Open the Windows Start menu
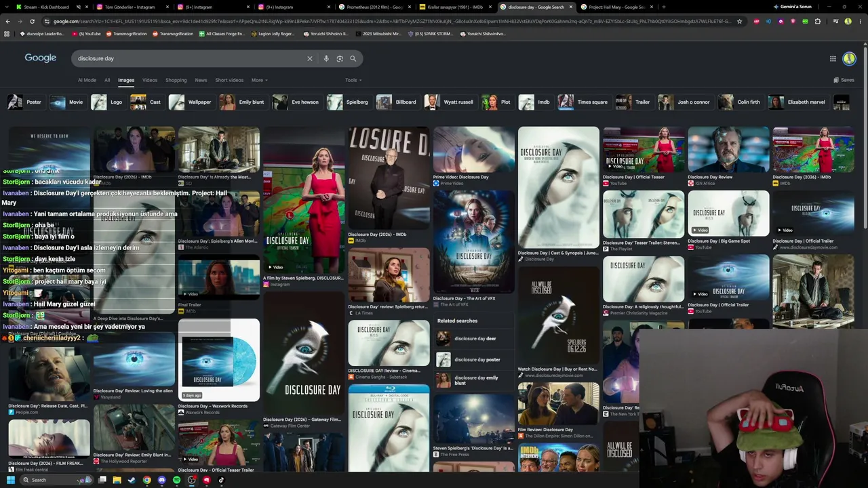Image resolution: width=868 pixels, height=488 pixels. [x=11, y=480]
